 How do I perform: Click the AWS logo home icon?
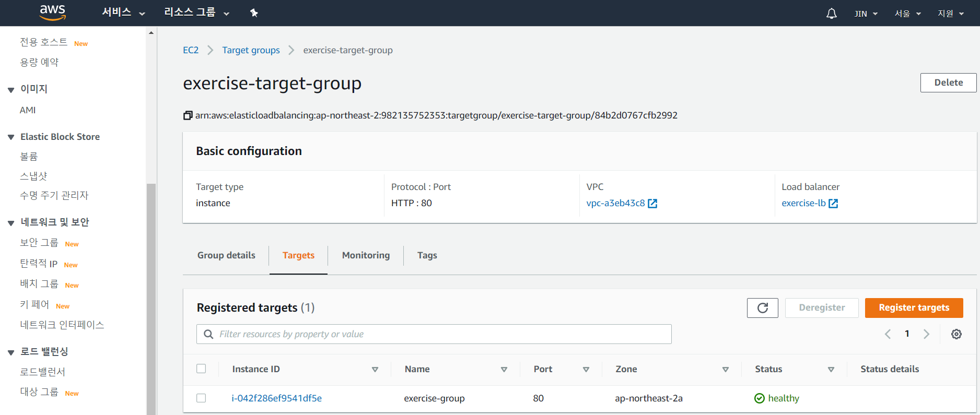pos(53,13)
